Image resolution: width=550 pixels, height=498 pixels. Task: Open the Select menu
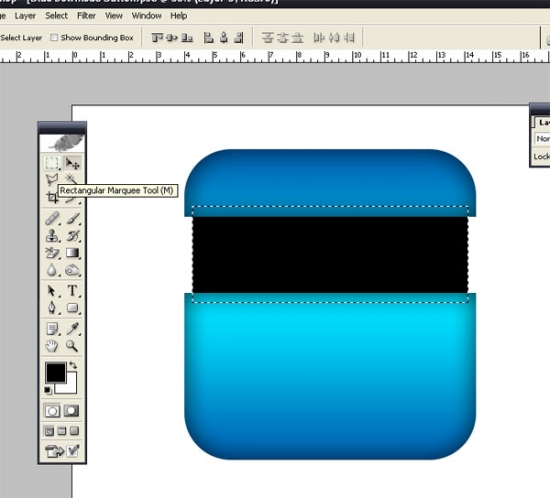click(56, 16)
